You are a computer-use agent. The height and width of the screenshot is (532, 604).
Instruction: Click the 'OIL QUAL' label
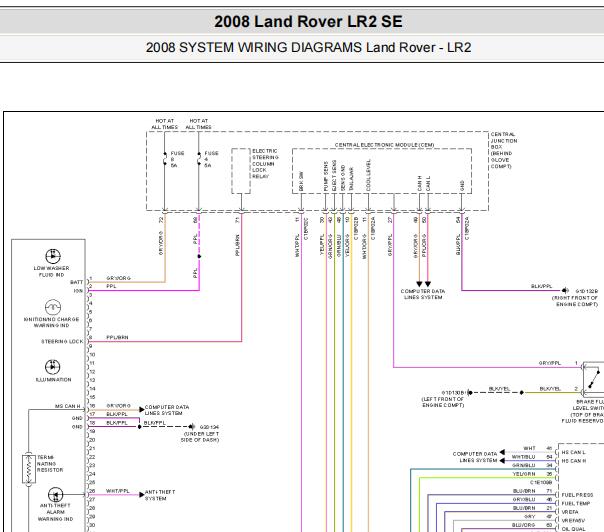tap(574, 529)
